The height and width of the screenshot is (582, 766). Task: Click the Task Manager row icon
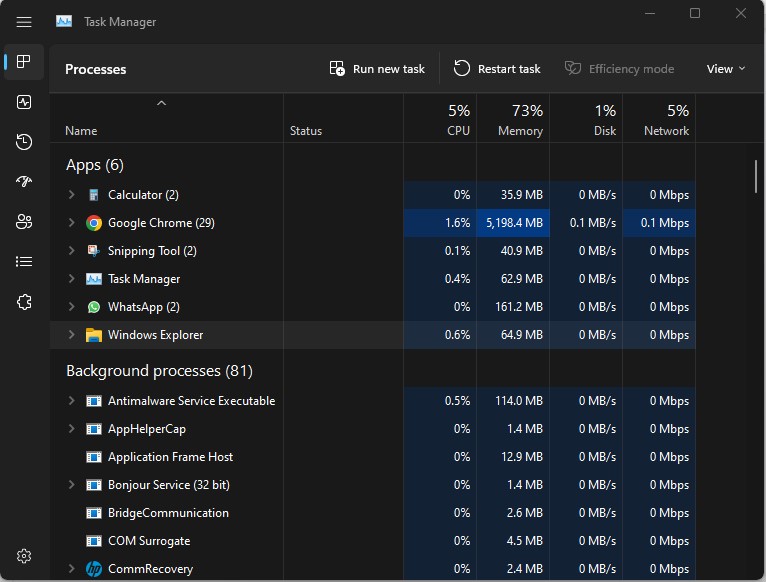(93, 279)
